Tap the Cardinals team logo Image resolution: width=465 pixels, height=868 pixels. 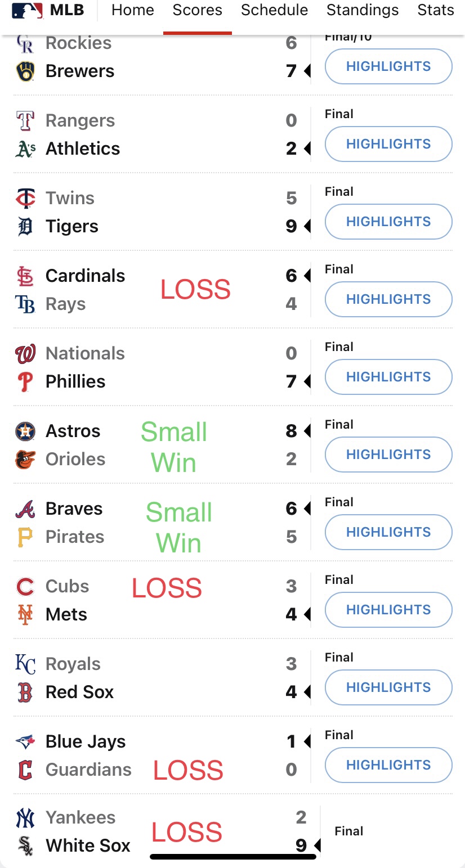[x=25, y=276]
